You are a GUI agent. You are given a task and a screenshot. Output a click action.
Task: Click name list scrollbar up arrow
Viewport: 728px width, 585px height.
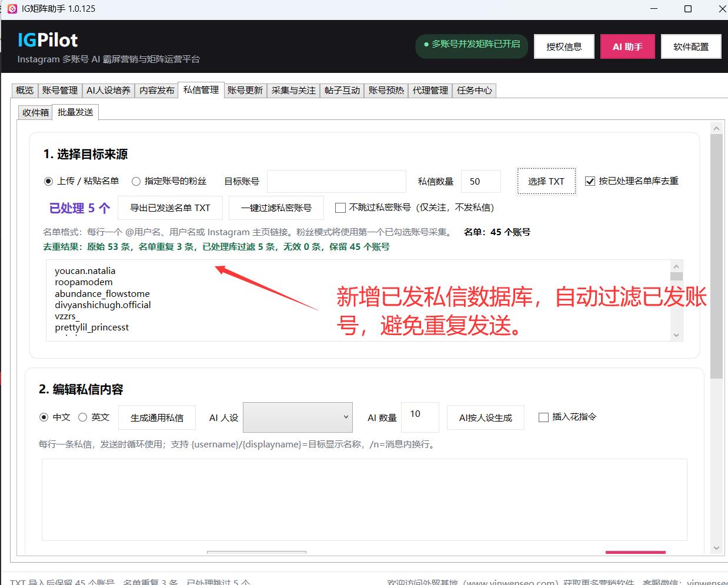pos(676,266)
